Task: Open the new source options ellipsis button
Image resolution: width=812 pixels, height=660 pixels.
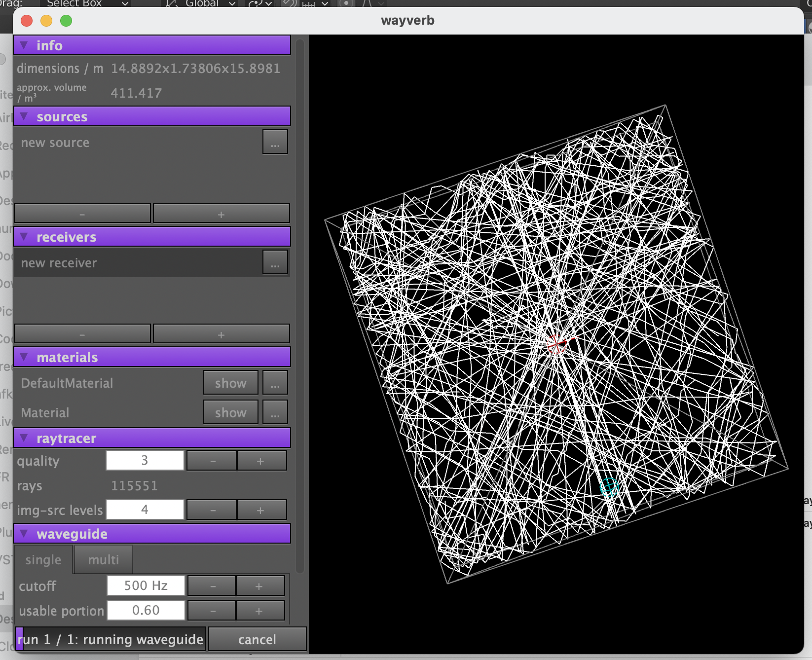Action: point(275,143)
